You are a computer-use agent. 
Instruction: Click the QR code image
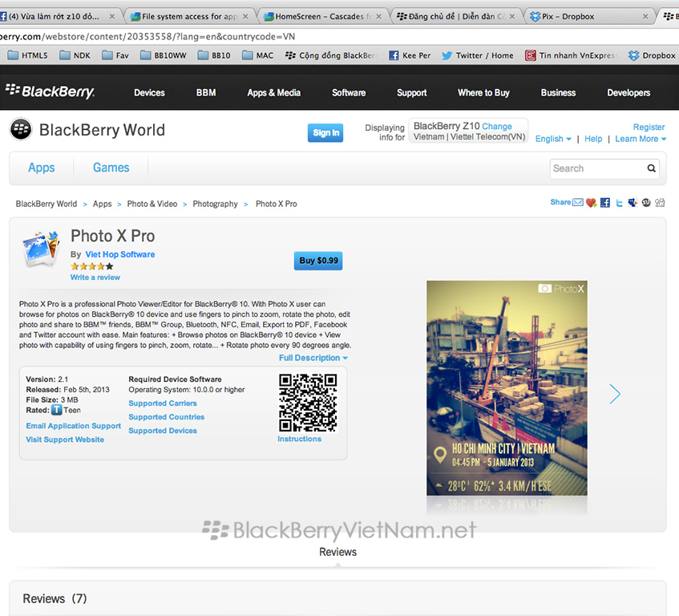click(x=308, y=403)
